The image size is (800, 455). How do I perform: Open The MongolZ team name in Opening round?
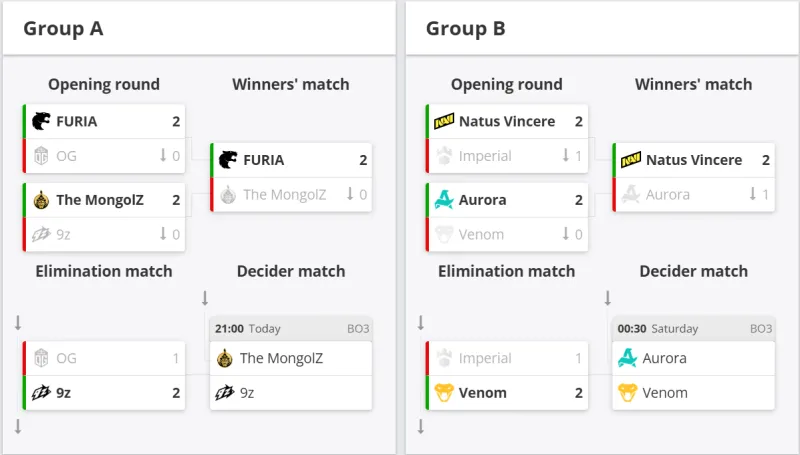(x=100, y=200)
